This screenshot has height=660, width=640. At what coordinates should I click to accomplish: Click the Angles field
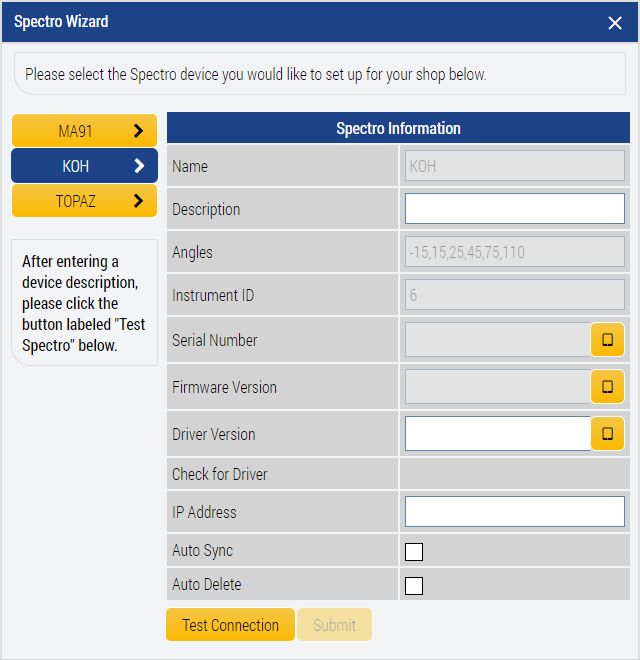514,253
